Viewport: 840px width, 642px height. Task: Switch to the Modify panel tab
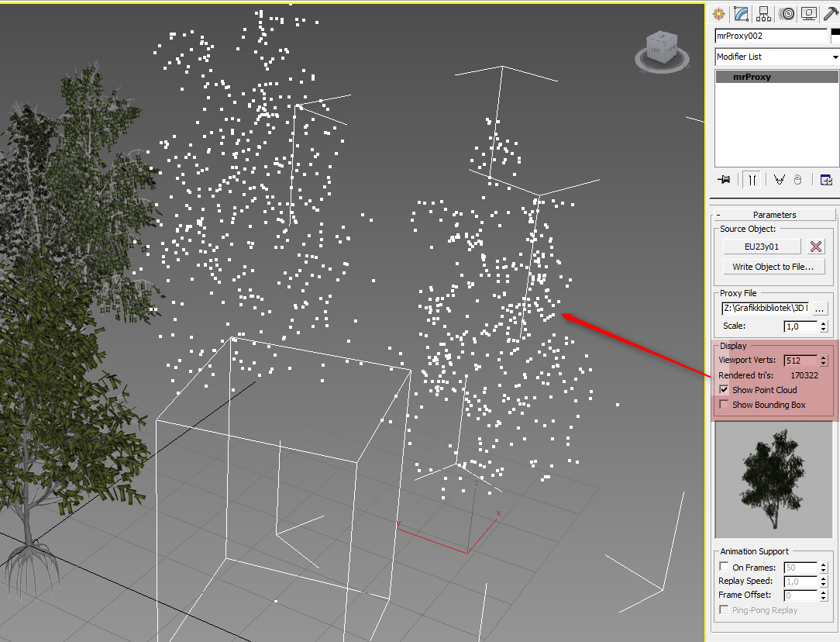(x=741, y=13)
